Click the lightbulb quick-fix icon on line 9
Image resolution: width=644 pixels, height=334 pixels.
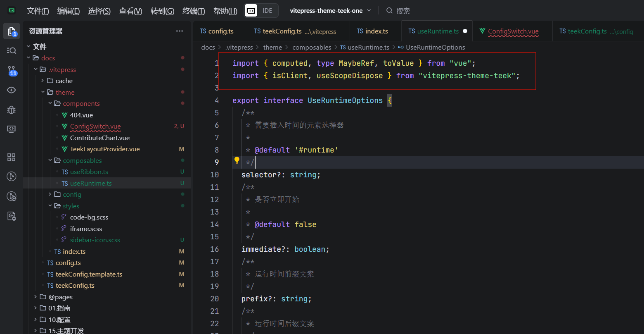237,160
